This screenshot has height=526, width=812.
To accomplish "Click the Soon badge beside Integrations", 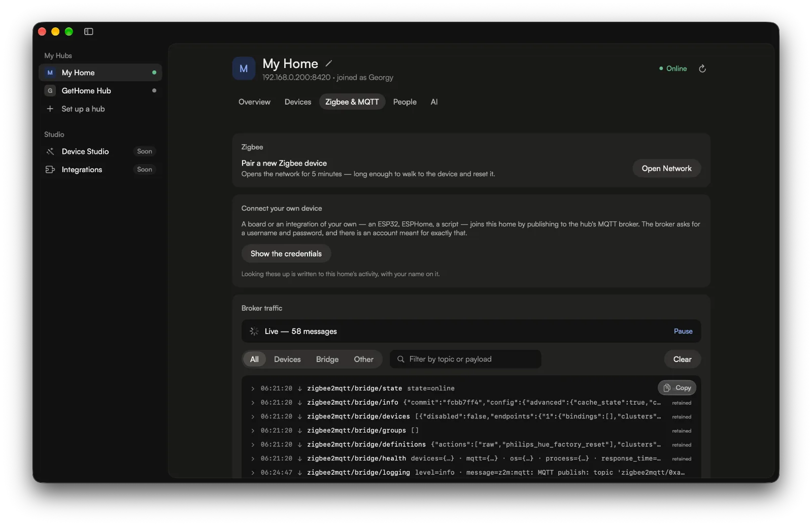I will click(145, 170).
